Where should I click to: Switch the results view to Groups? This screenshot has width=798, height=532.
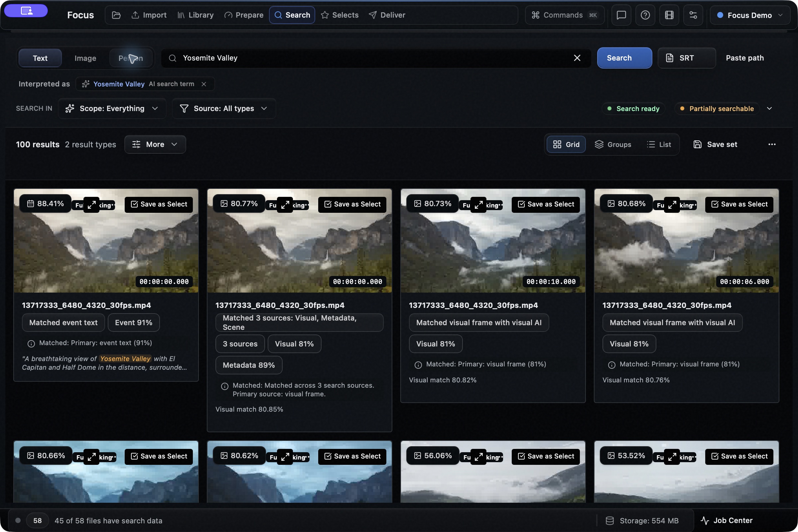coord(613,145)
